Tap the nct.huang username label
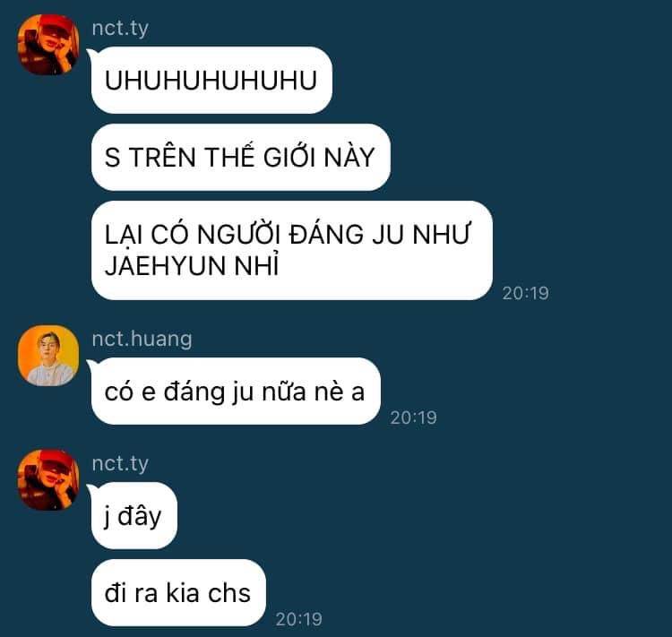Viewport: 672px width, 637px height. coord(142,339)
